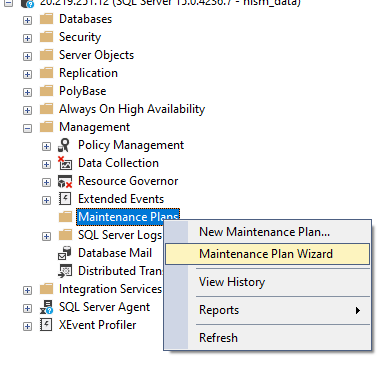Select the Extended Events label
Image resolution: width=390 pixels, height=366 pixels.
click(x=121, y=199)
